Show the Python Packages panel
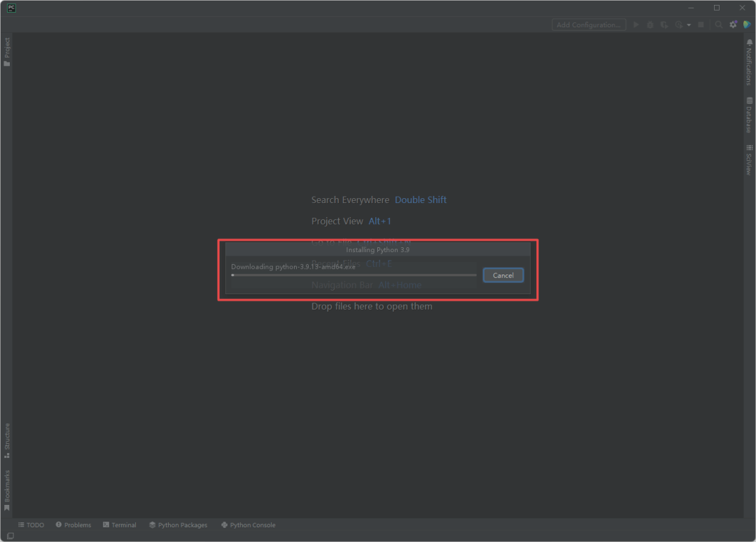The height and width of the screenshot is (542, 756). click(178, 524)
